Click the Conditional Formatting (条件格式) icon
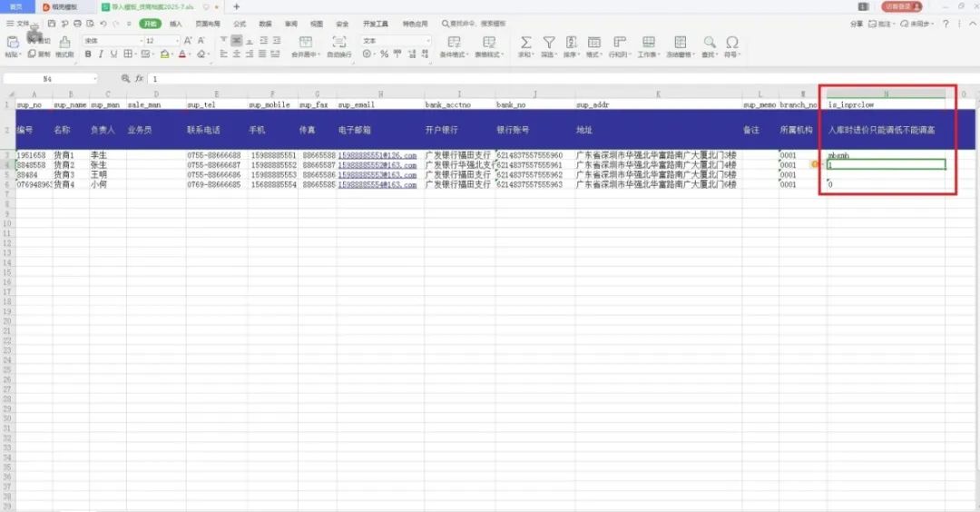Screen dimensions: 980x512 pyautogui.click(x=454, y=43)
